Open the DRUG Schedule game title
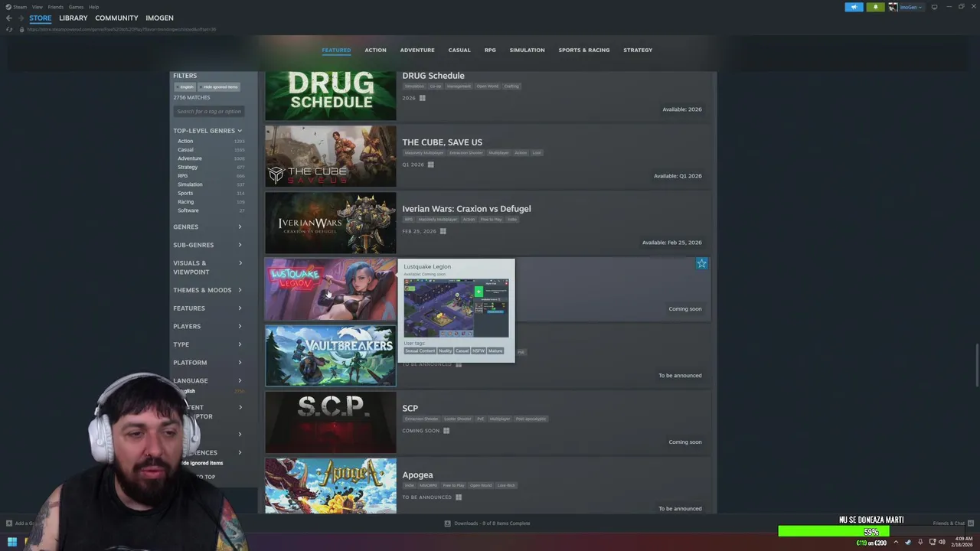Screen dimensions: 980x551 433,76
